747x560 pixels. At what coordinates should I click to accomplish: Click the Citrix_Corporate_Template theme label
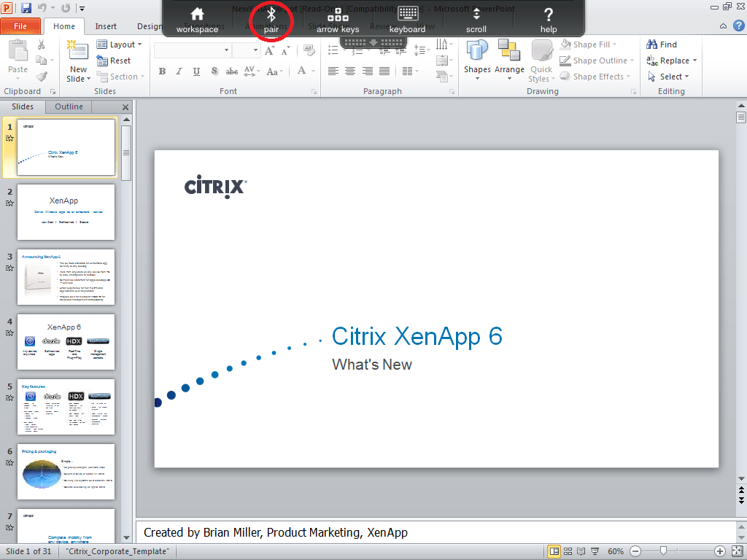[x=117, y=551]
